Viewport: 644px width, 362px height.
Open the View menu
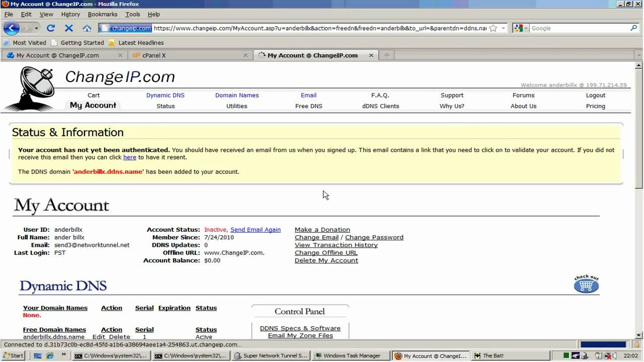(46, 14)
